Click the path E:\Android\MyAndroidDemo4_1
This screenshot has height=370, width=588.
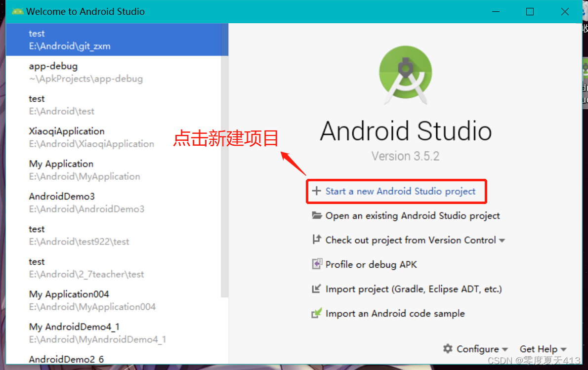[x=97, y=340]
